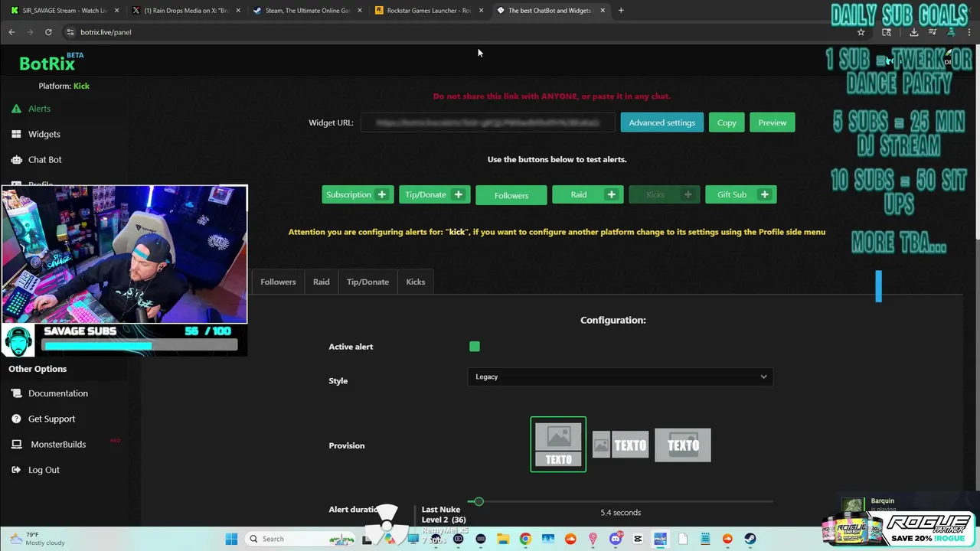
Task: Test a Followers alert
Action: 511,195
